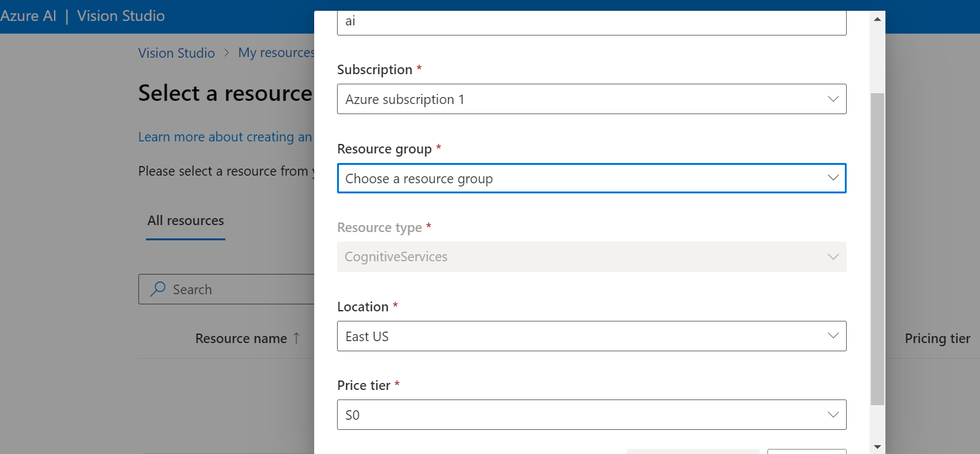
Task: Click the Search resources field
Action: pos(227,289)
